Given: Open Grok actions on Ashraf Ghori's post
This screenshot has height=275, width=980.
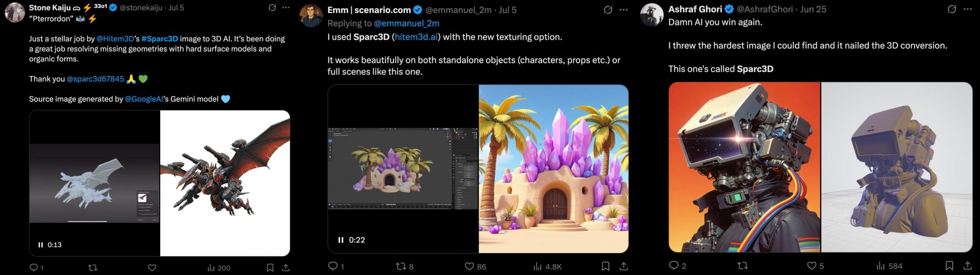Looking at the screenshot, I should pyautogui.click(x=952, y=9).
